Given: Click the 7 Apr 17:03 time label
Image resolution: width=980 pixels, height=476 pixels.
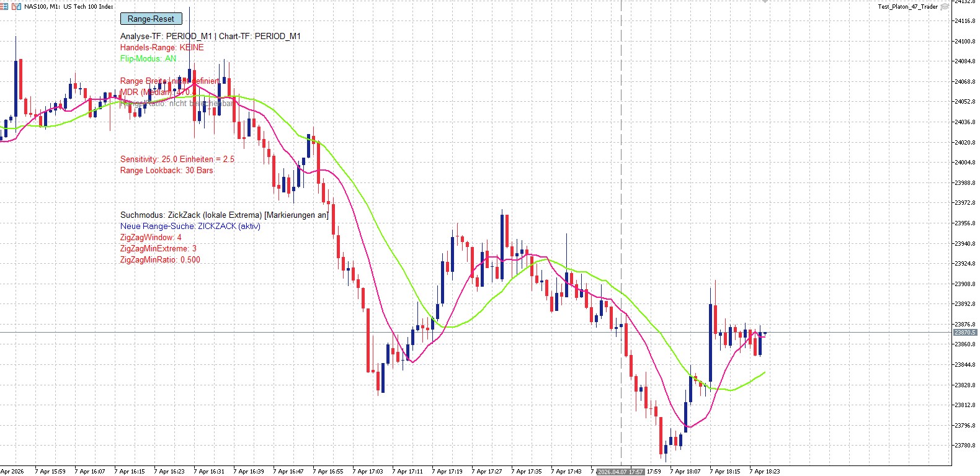Looking at the screenshot, I should click(369, 471).
